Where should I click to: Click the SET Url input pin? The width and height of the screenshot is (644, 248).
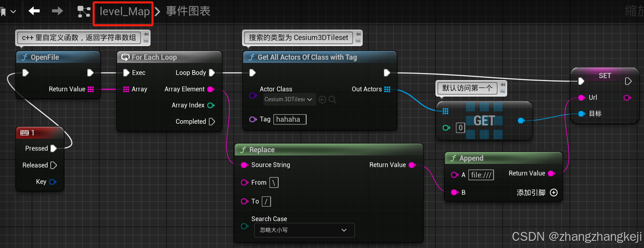[x=582, y=98]
